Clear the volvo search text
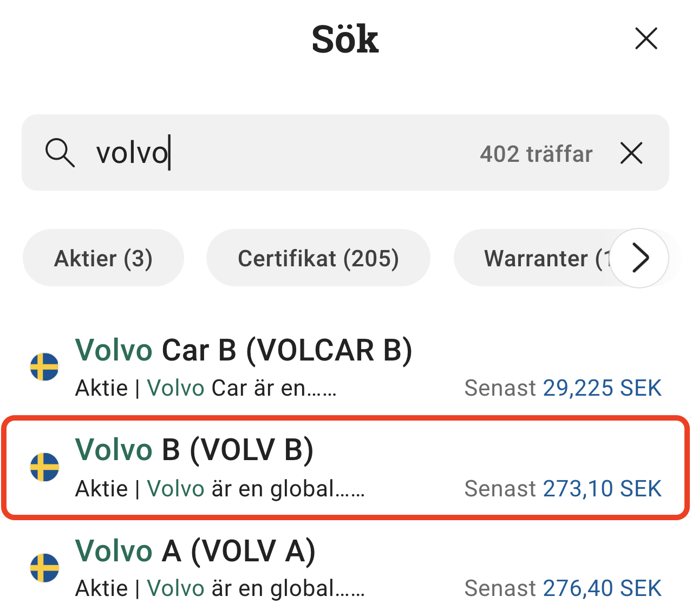Image resolution: width=692 pixels, height=616 pixels. [631, 153]
